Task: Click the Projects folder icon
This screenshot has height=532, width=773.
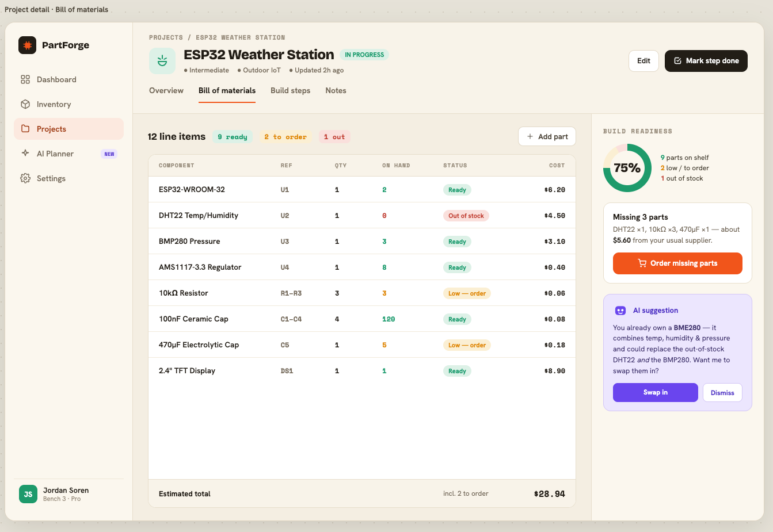Action: coord(25,129)
